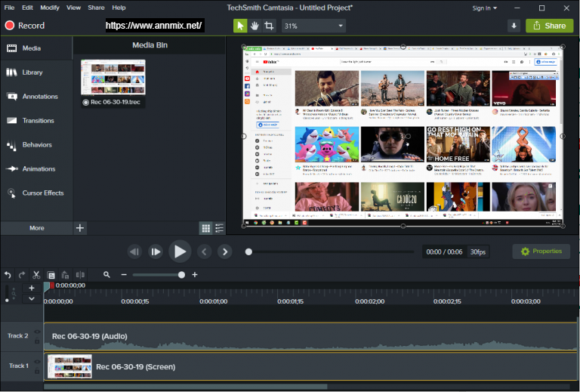Screen dimensions: 580x392
Task: Open the Transitions panel
Action: tap(36, 120)
